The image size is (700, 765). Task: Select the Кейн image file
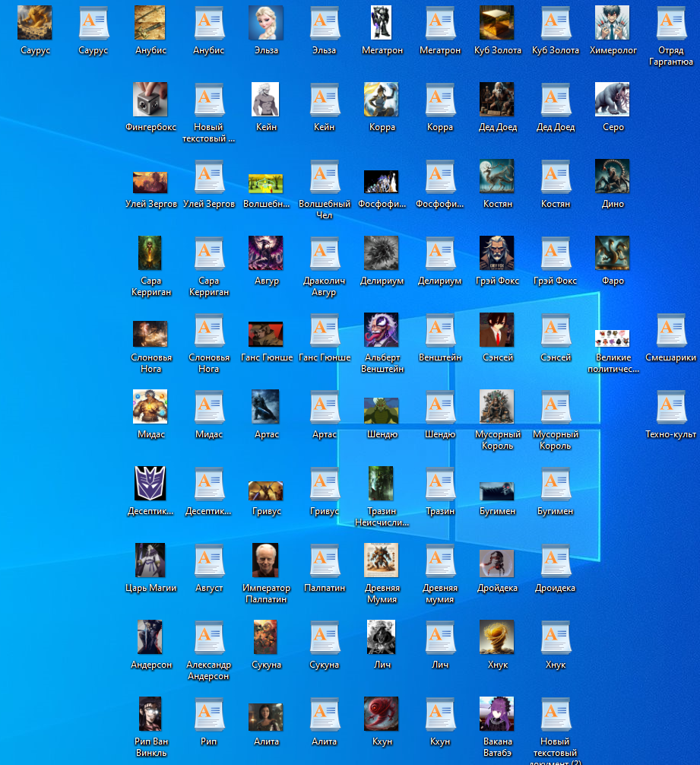(266, 100)
